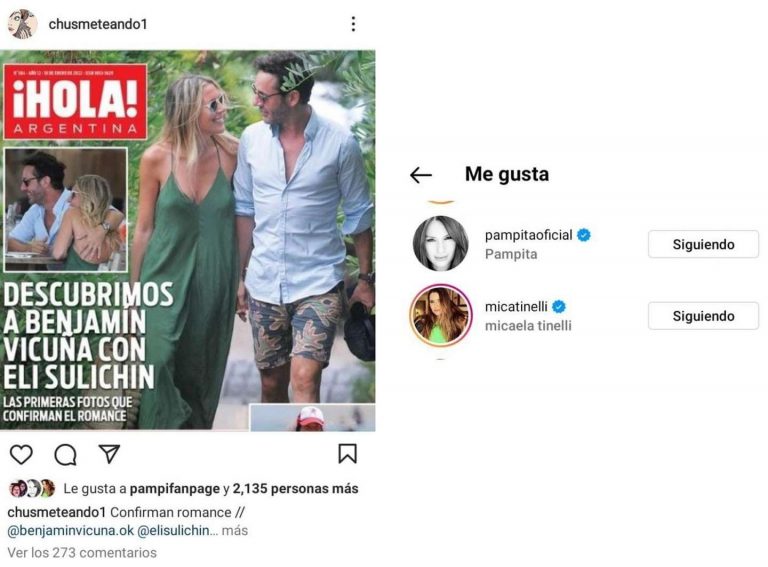This screenshot has height=567, width=768.
Task: Open @benjaminvicuna.ok mention
Action: pyautogui.click(x=71, y=530)
